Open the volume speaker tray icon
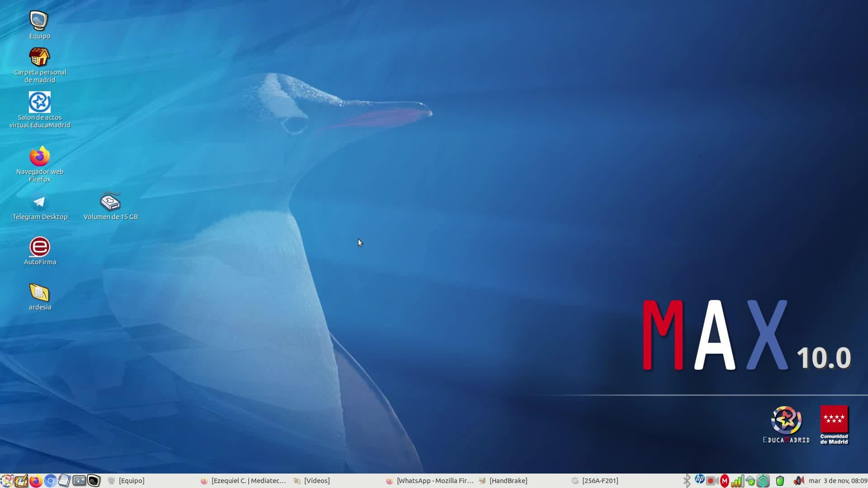 (798, 481)
